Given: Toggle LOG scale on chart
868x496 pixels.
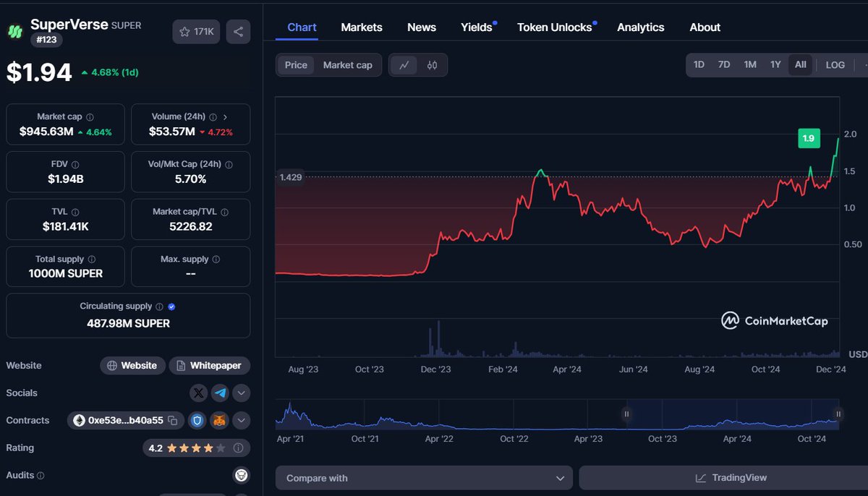Looking at the screenshot, I should pos(835,64).
